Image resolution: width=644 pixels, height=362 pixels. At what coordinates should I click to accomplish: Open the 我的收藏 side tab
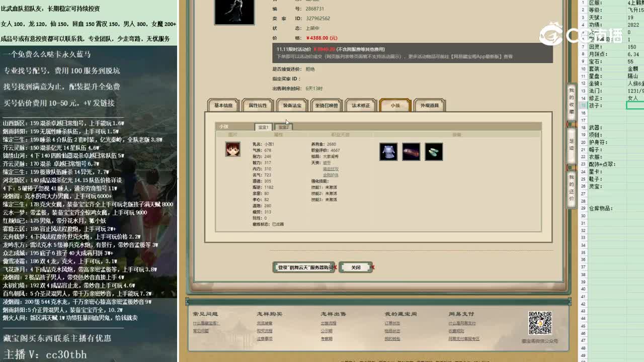point(572,101)
